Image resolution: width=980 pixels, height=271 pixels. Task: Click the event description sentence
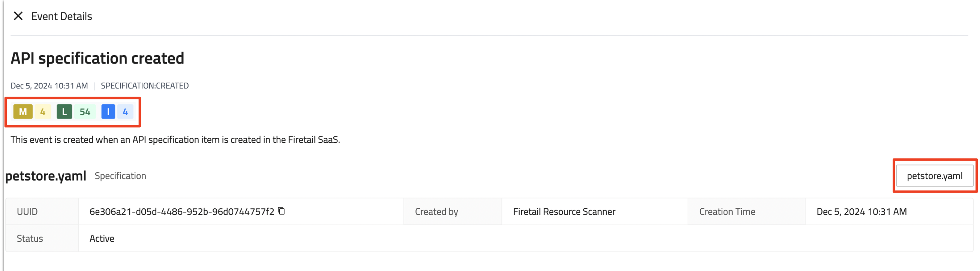(175, 140)
